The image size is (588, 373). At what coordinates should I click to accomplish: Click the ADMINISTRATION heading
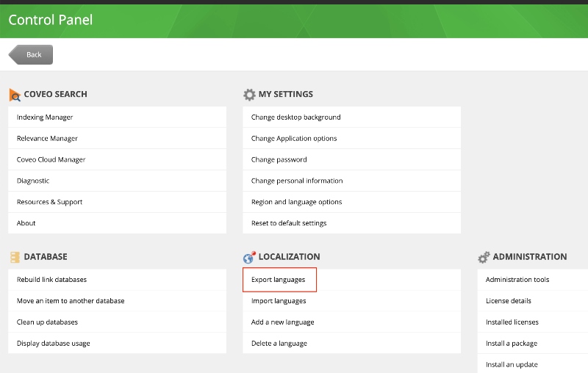point(530,257)
